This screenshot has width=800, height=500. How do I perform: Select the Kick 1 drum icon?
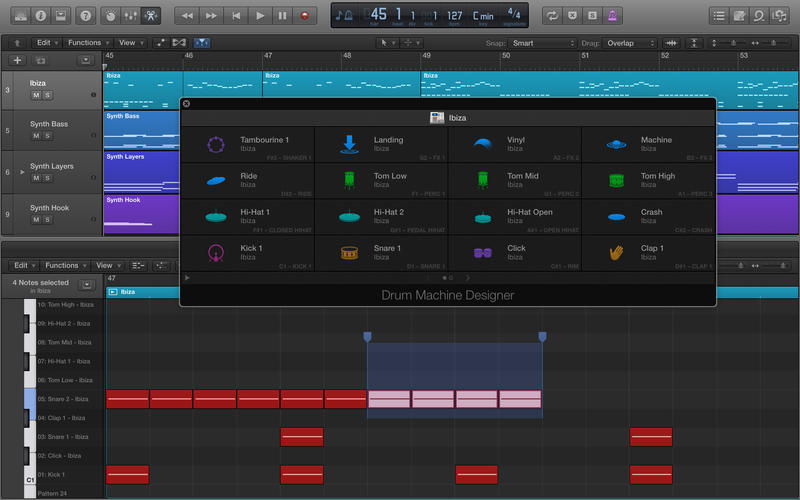point(215,253)
